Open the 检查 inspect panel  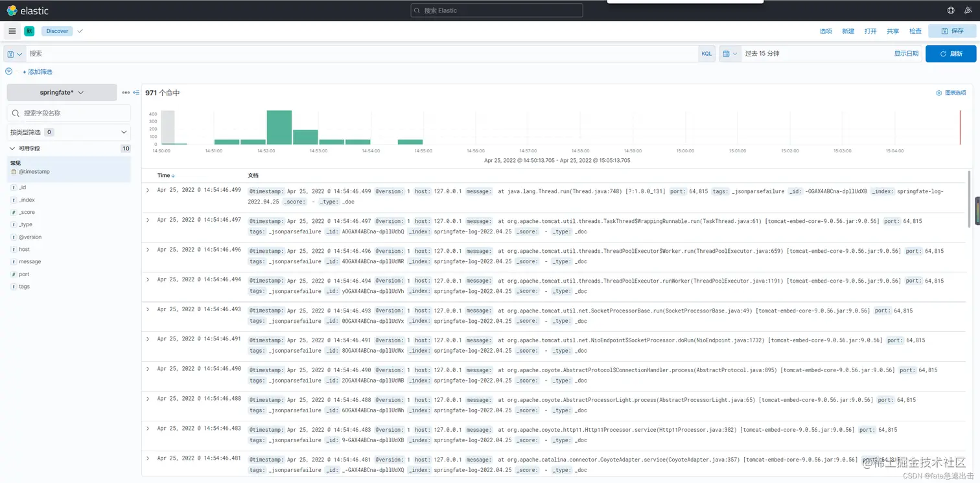click(x=915, y=31)
